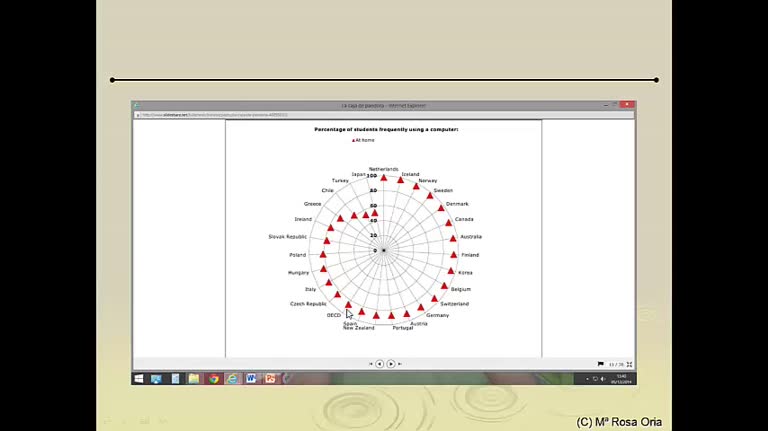Viewport: 768px width, 431px height.
Task: Click the 'New Zealand' chart label
Action: coord(359,328)
